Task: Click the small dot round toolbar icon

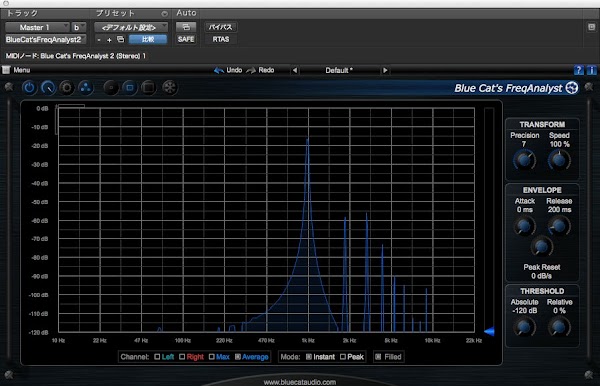Action: pyautogui.click(x=111, y=88)
